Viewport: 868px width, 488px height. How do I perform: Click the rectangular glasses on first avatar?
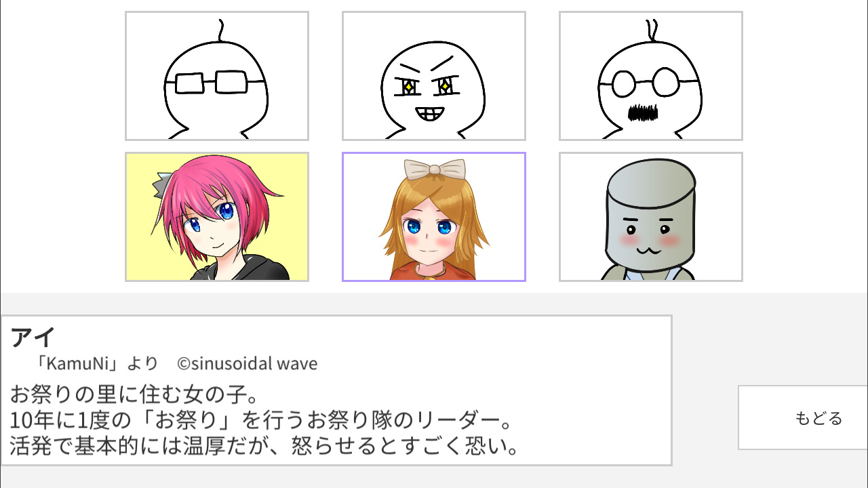(215, 83)
